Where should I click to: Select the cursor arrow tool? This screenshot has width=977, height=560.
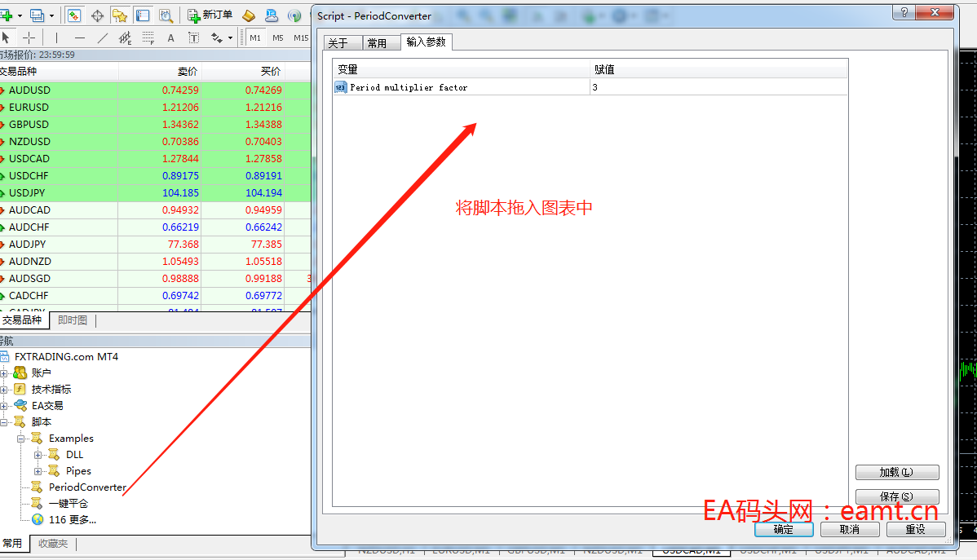(x=7, y=38)
